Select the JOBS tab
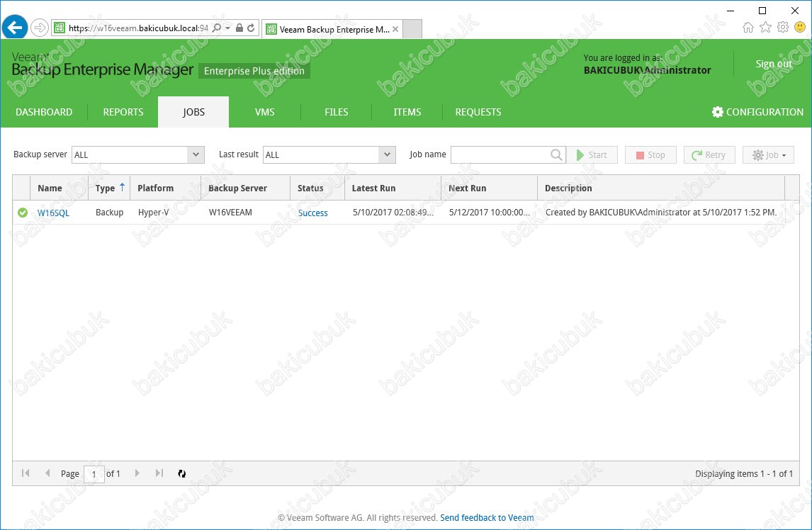 [x=193, y=112]
